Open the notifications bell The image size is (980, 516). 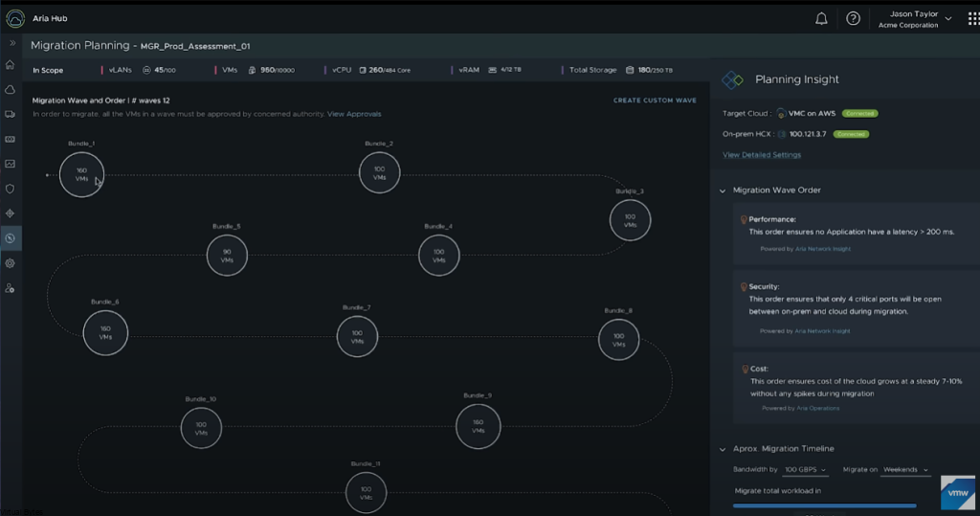821,19
